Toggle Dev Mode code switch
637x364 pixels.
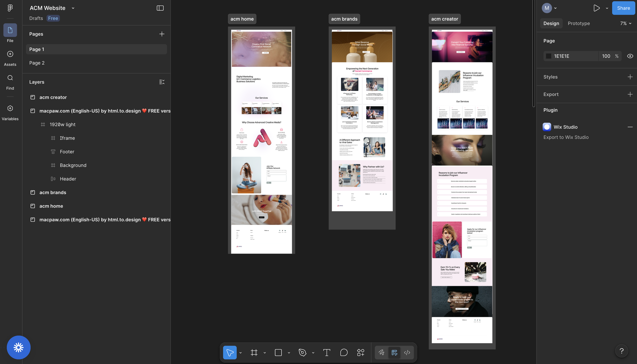pyautogui.click(x=407, y=353)
